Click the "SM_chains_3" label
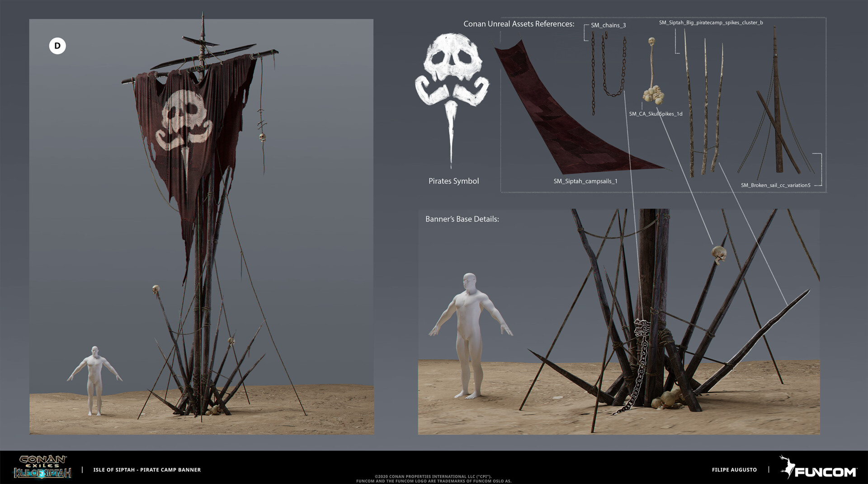 pos(608,25)
